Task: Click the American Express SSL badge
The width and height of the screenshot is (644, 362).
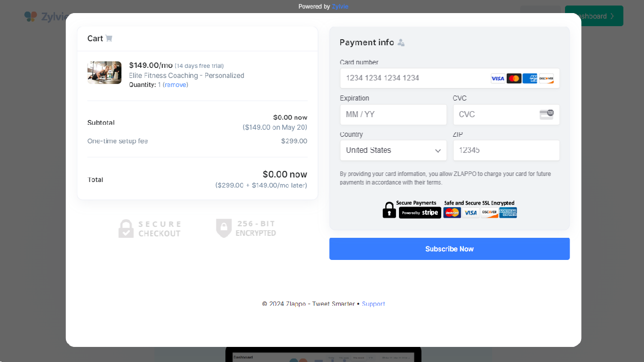Action: coord(508,212)
